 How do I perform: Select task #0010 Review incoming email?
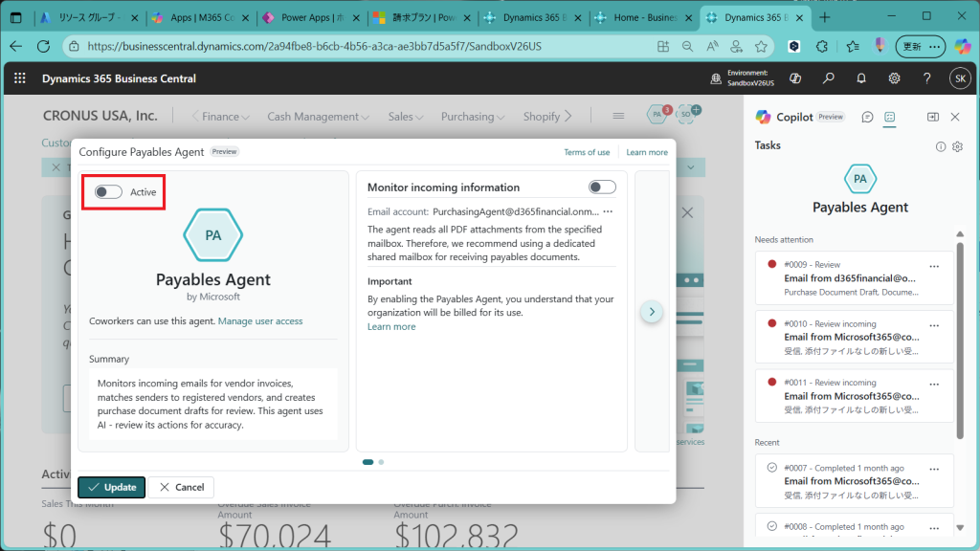(x=852, y=337)
